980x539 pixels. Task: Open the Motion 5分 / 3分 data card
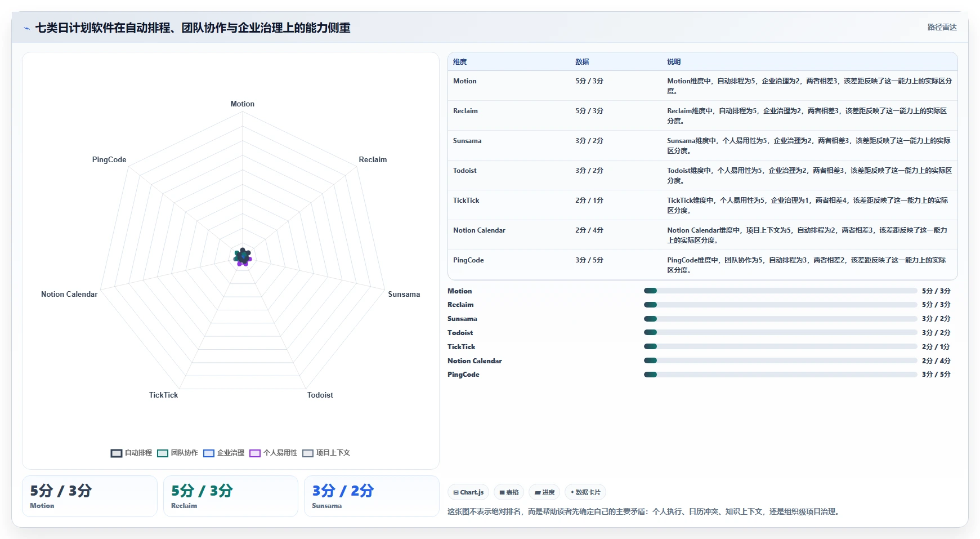click(x=90, y=496)
